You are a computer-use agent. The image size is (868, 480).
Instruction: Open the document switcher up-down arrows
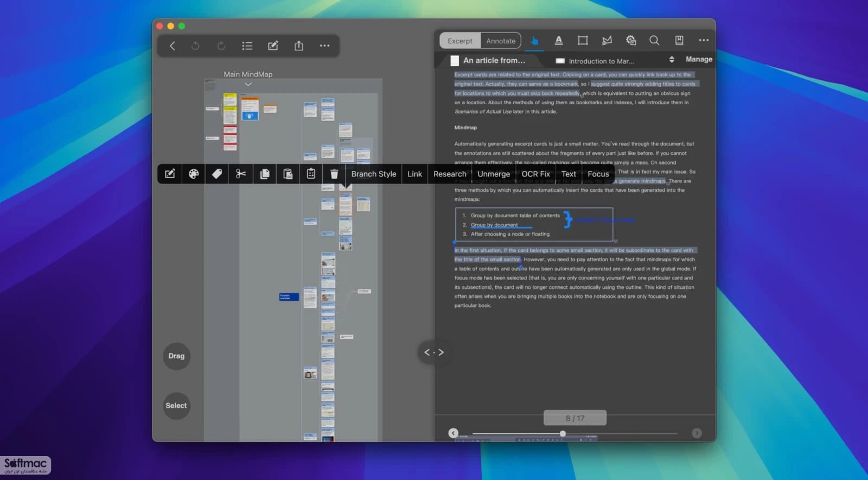point(672,59)
